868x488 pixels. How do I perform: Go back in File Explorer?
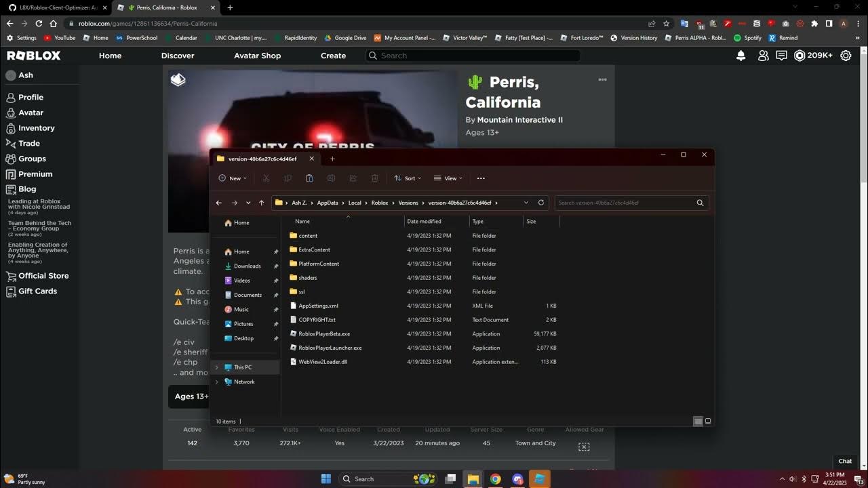(218, 203)
